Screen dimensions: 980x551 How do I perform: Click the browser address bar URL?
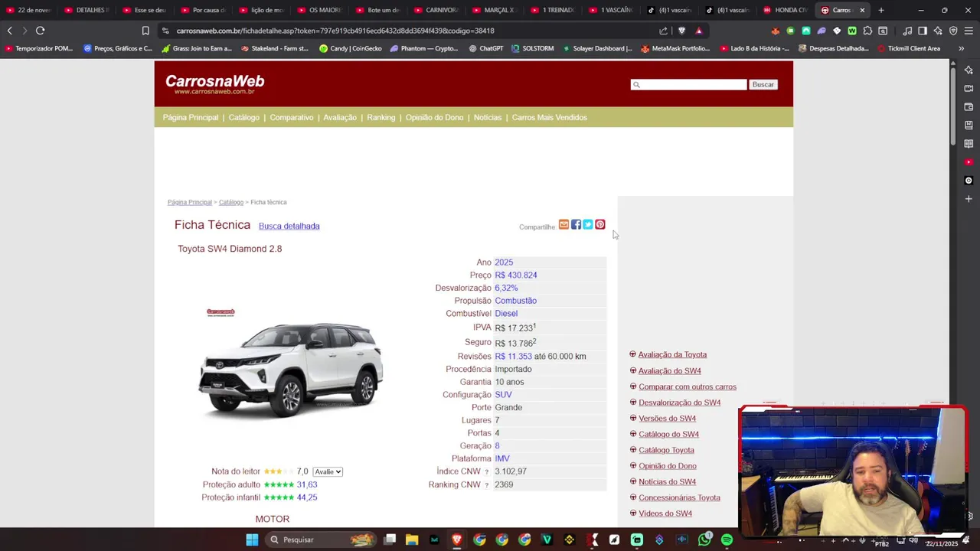point(335,31)
